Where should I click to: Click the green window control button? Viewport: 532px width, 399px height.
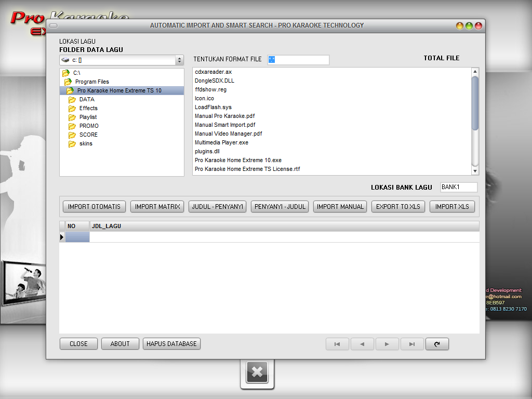point(469,26)
